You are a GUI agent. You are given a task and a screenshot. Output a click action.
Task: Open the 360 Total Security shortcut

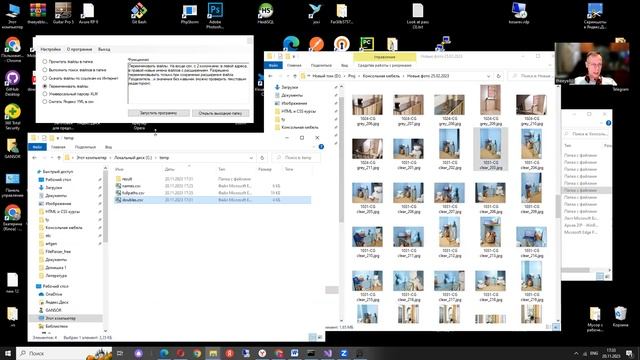coord(12,117)
